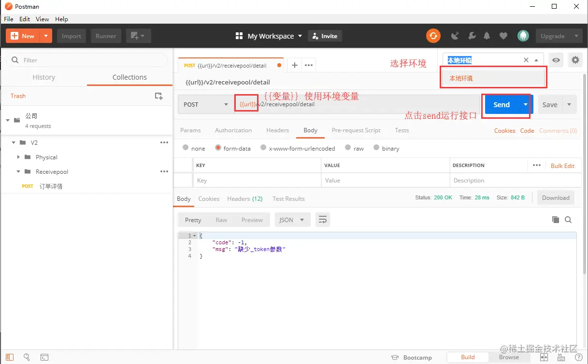Image resolution: width=588 pixels, height=364 pixels.
Task: Open Send button dropdown arrow
Action: [x=525, y=104]
